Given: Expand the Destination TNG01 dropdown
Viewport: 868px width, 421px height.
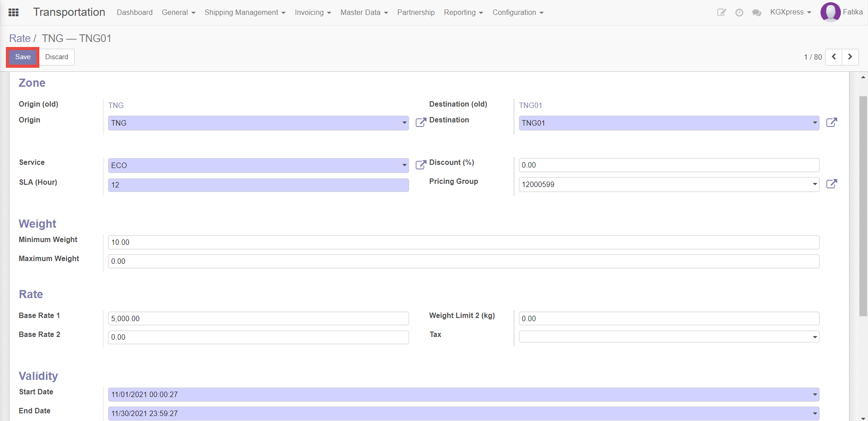Looking at the screenshot, I should click(x=815, y=123).
